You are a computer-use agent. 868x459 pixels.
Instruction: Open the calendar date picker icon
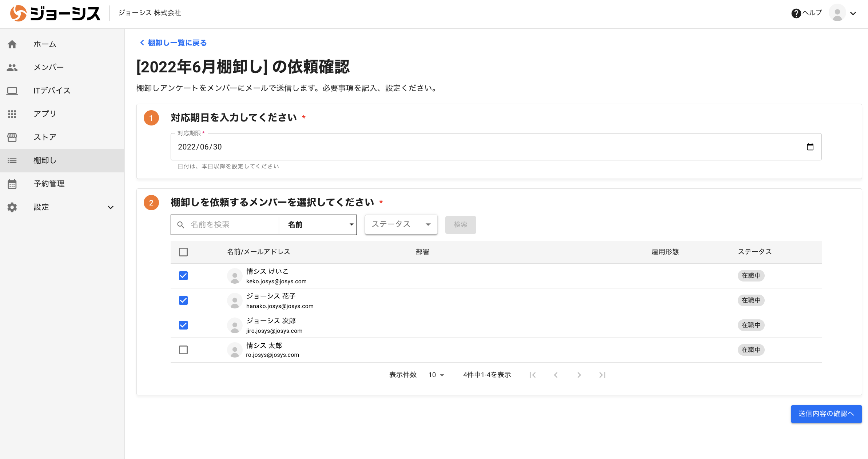(810, 147)
